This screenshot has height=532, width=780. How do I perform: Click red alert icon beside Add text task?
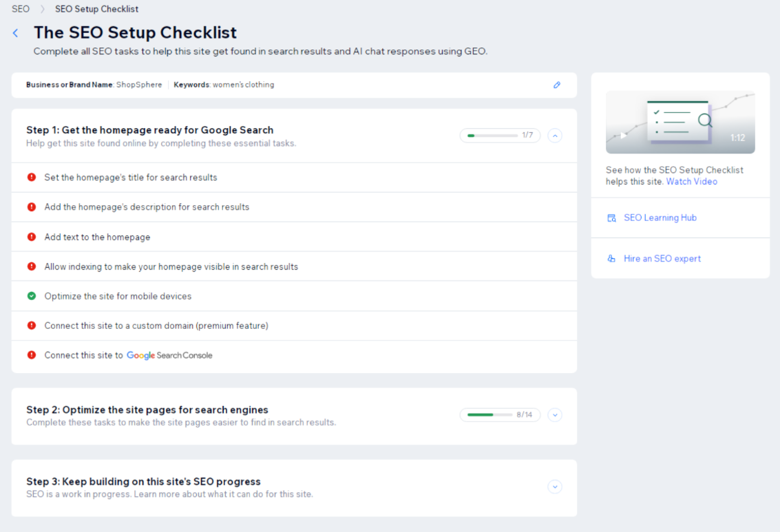[x=32, y=237]
